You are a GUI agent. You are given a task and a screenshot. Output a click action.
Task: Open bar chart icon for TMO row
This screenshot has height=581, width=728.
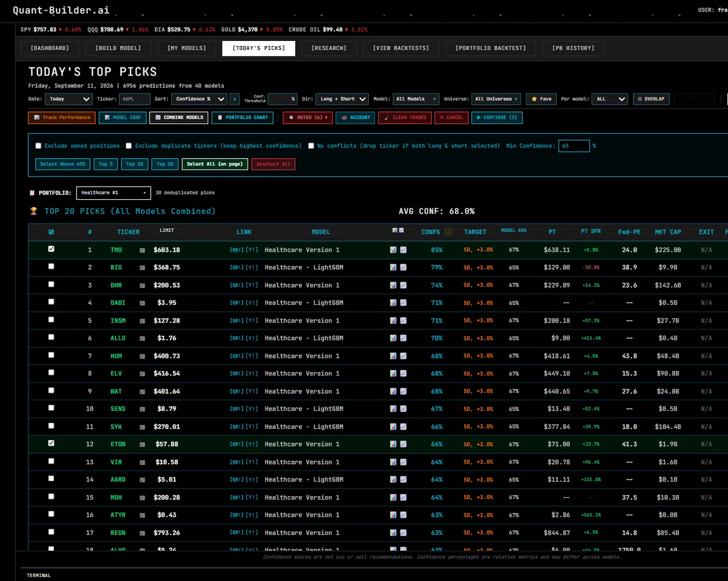393,250
